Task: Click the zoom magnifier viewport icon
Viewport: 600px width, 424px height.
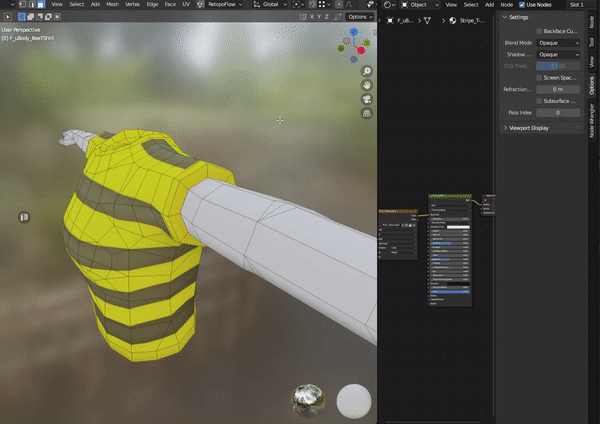Action: [x=367, y=72]
